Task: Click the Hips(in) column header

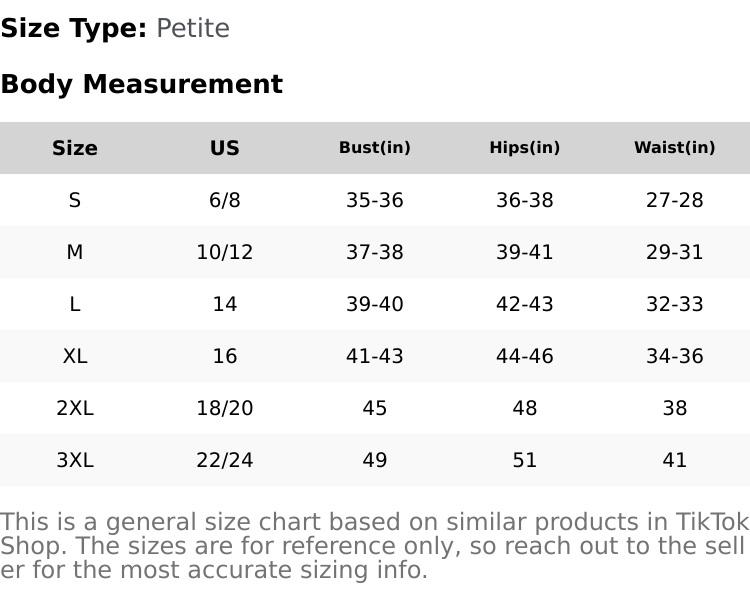Action: [x=525, y=148]
